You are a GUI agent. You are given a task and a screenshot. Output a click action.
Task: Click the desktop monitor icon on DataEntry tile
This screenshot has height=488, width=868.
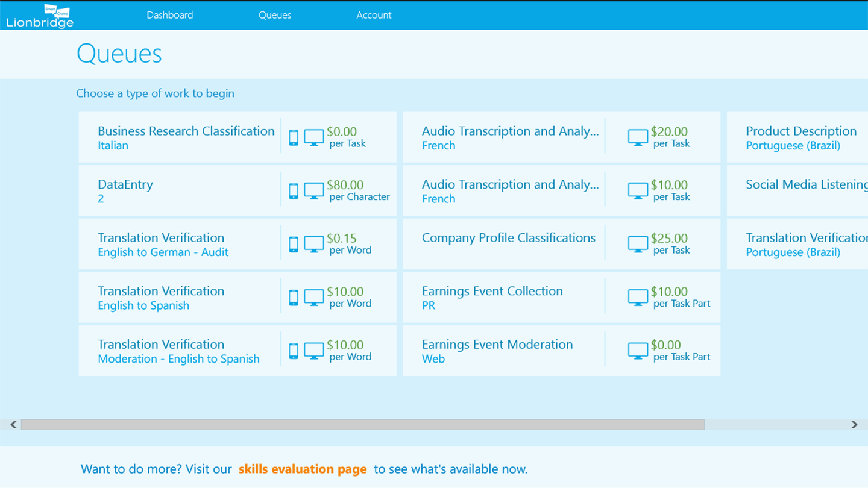point(314,191)
